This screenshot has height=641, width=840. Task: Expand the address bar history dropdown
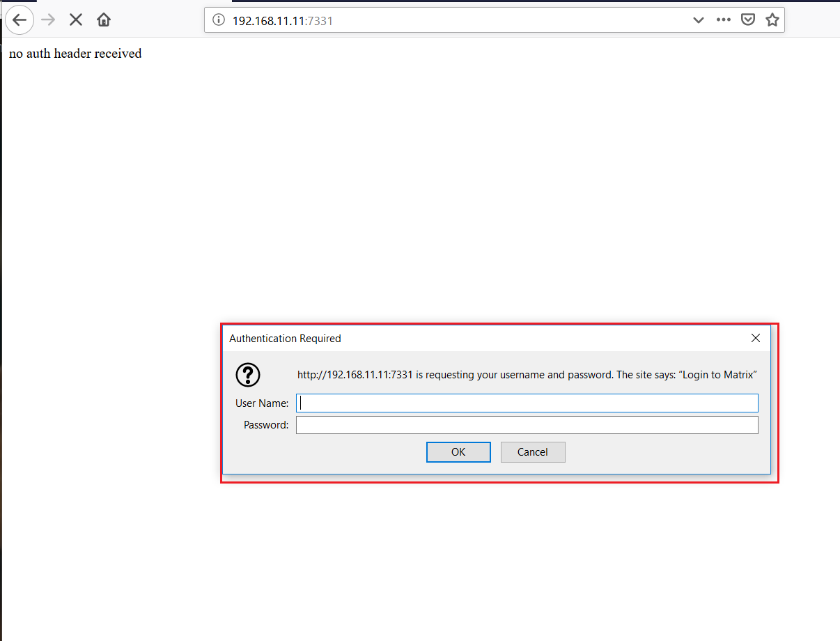(699, 20)
